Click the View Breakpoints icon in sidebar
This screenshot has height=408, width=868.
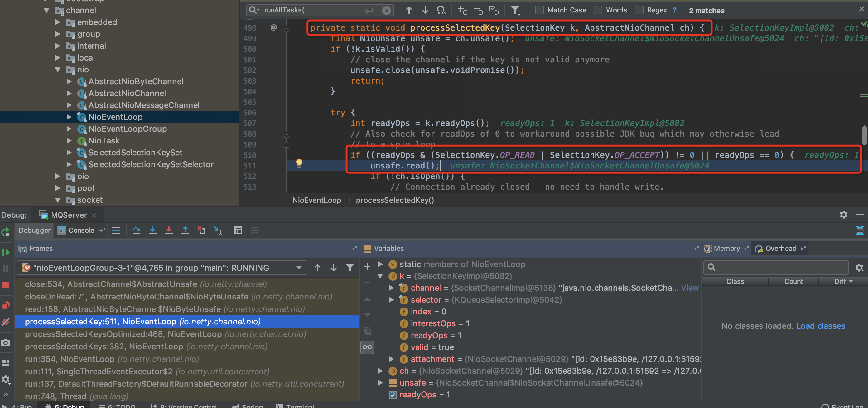[6, 305]
